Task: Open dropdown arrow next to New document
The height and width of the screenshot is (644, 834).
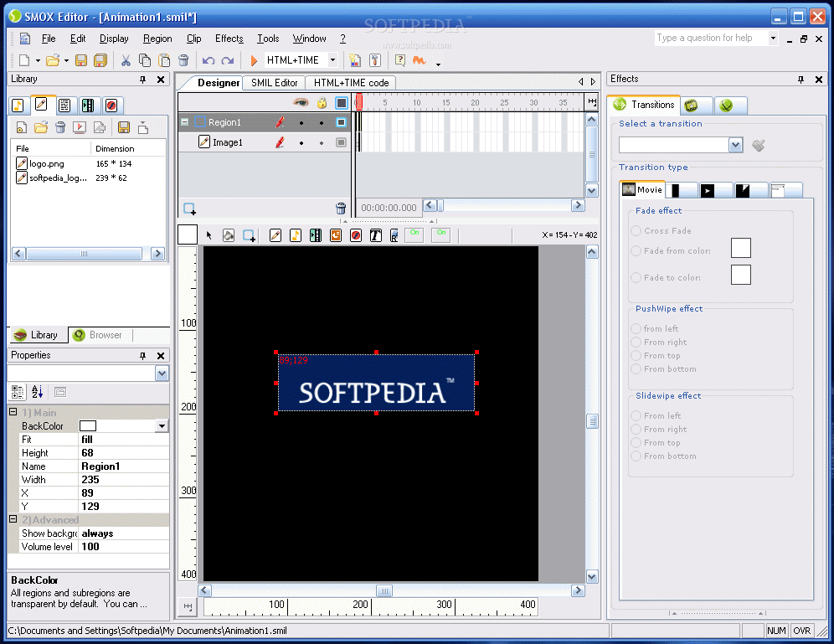Action: (x=38, y=60)
